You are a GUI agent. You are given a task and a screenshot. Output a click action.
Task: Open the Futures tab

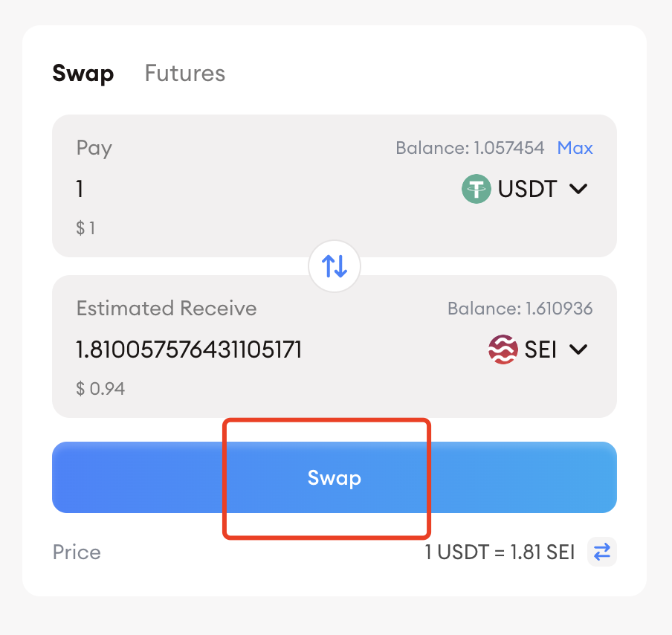pyautogui.click(x=185, y=74)
